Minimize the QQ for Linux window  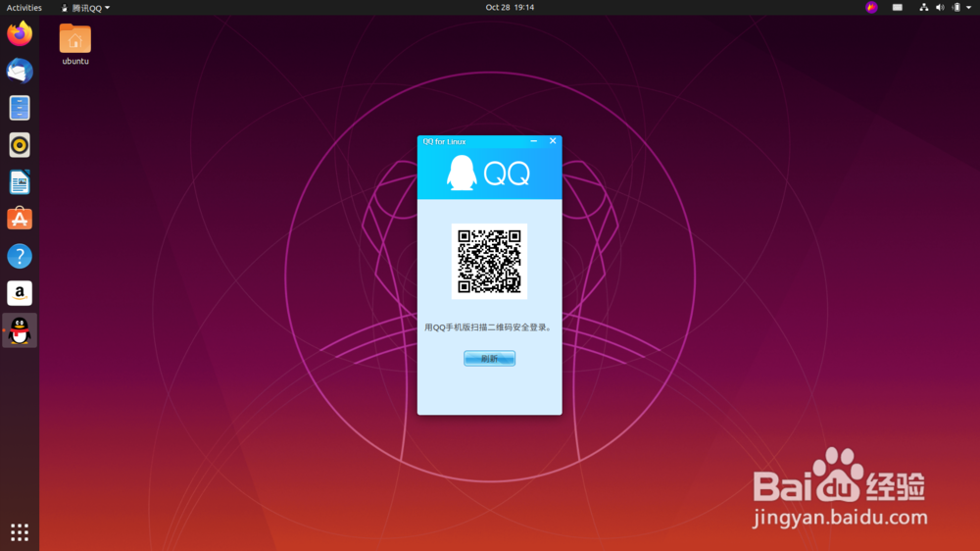(x=534, y=141)
